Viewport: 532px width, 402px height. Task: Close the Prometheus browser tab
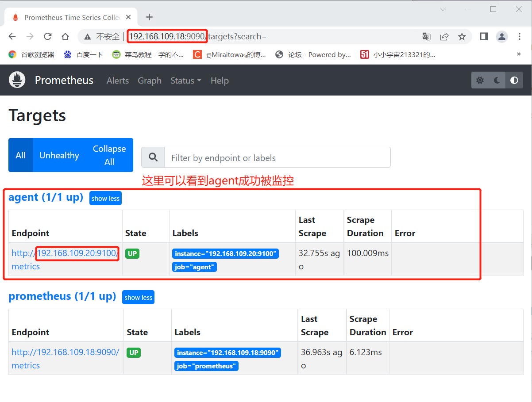coord(128,17)
